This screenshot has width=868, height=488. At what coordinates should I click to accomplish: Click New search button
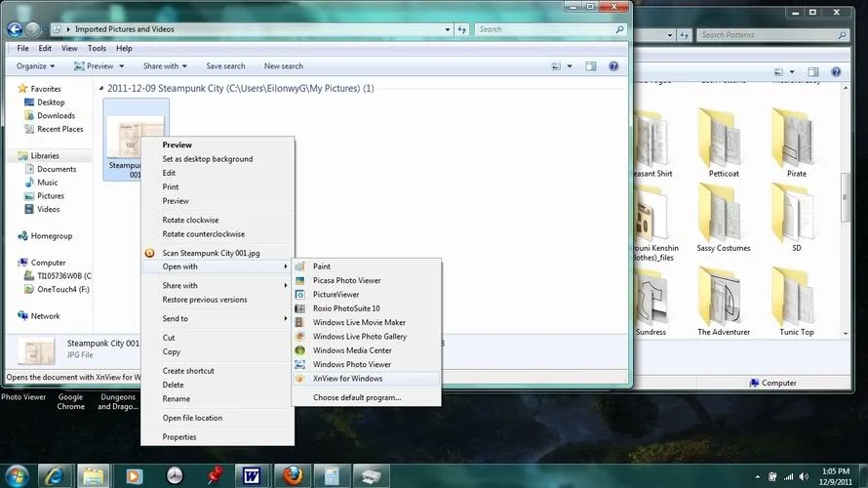(284, 66)
